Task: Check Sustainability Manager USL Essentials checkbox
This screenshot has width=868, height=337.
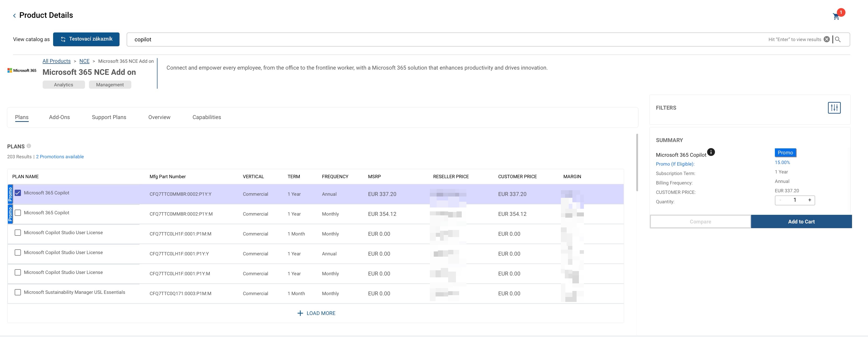Action: point(18,292)
